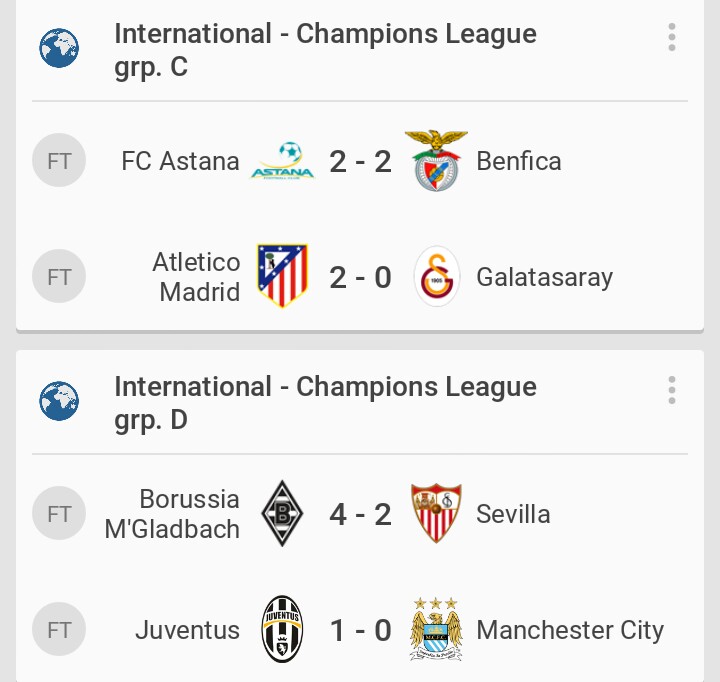Viewport: 720px width, 682px height.
Task: Click the Benfica eagle crest
Action: click(x=436, y=161)
